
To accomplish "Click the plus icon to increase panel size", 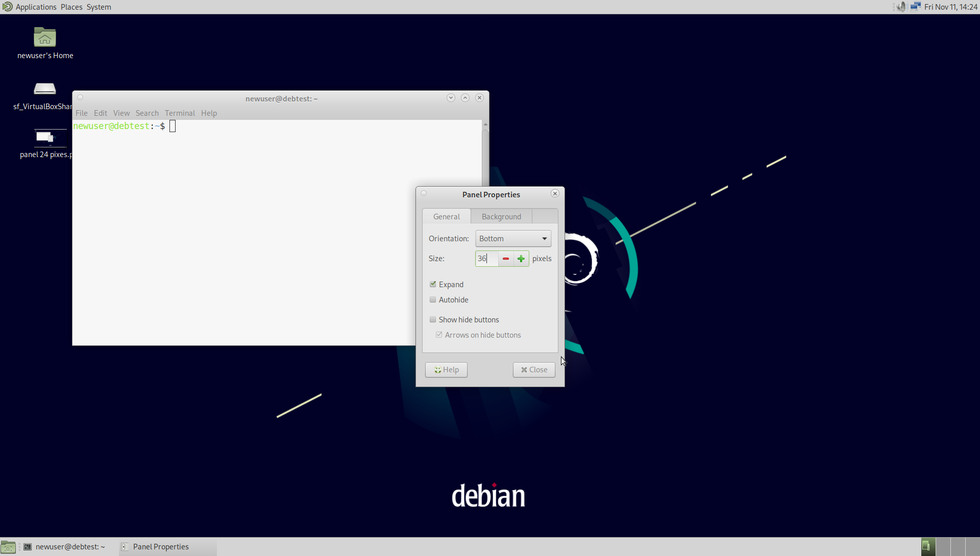I will [521, 259].
